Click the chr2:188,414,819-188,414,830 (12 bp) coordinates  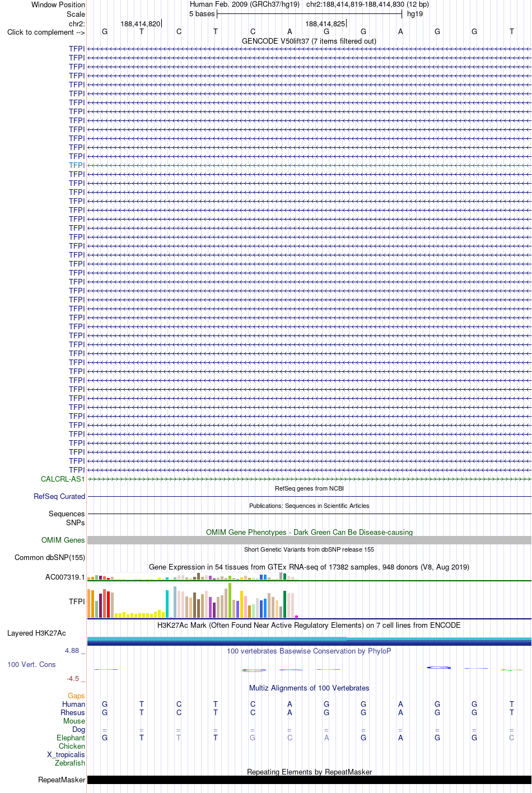point(367,4)
